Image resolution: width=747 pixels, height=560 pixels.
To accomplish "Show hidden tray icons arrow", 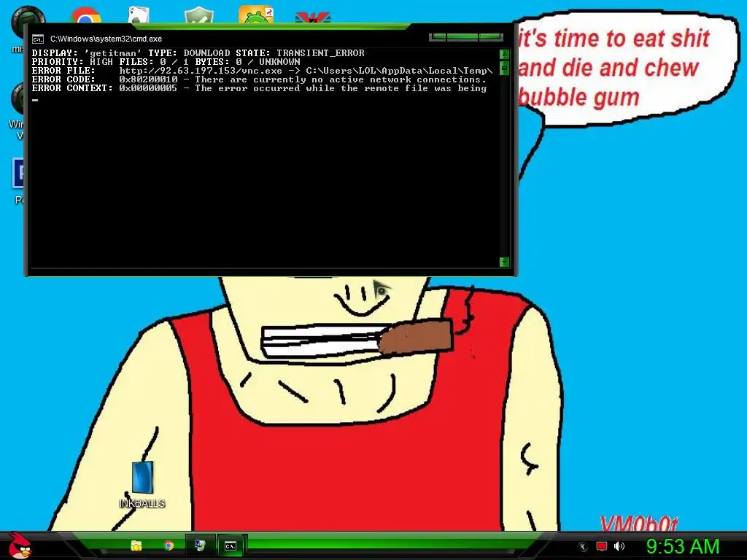I will pyautogui.click(x=582, y=547).
